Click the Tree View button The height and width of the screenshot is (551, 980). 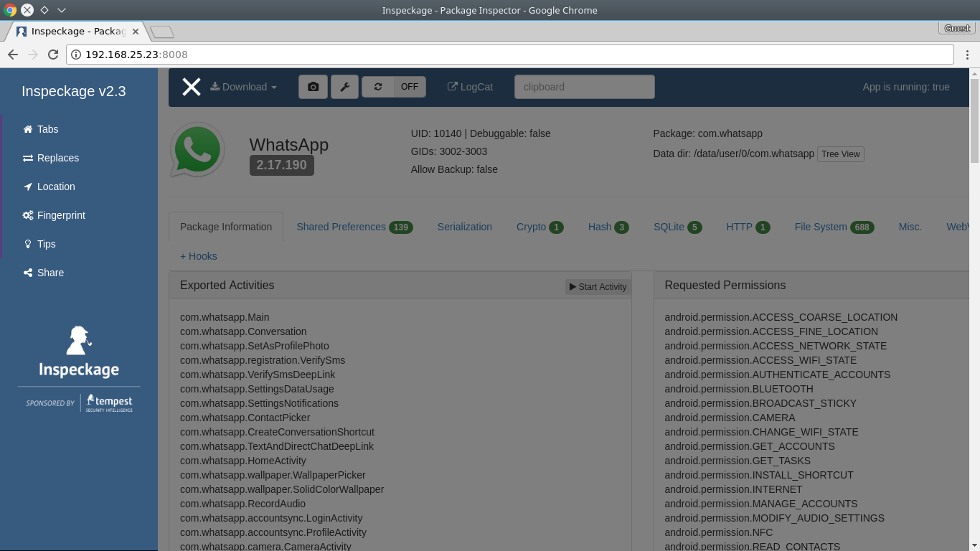tap(840, 154)
